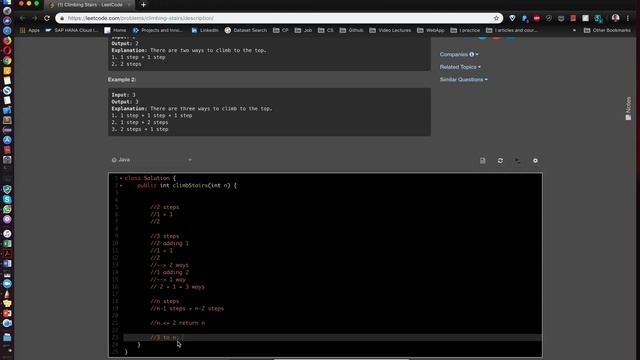Open a new browser tab

tap(143, 4)
